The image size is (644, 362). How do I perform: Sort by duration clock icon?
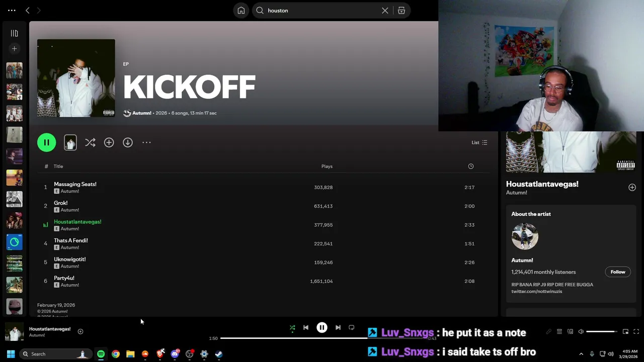coord(471,166)
